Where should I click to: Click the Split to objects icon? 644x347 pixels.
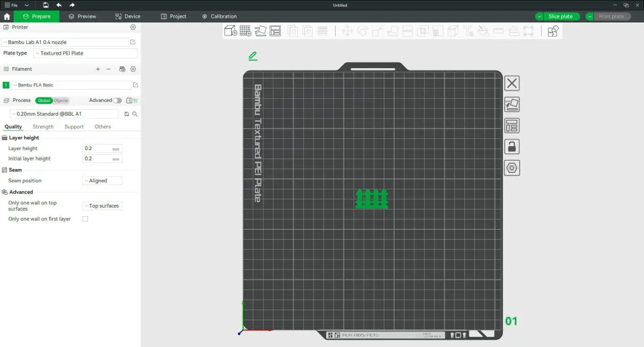[292, 31]
